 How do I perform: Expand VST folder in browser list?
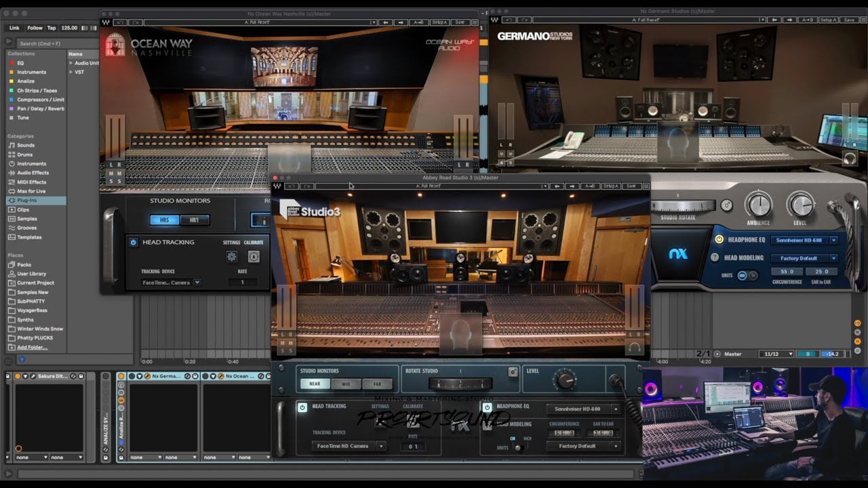coord(70,72)
